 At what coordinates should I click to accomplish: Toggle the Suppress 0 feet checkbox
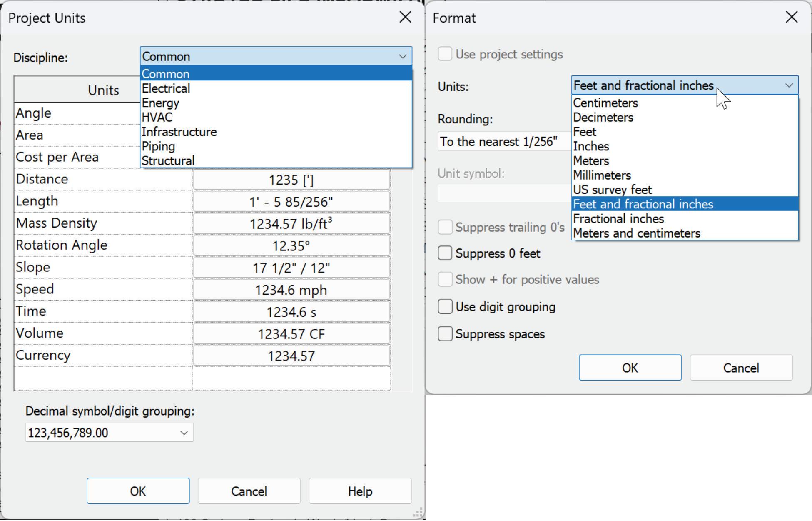(445, 253)
